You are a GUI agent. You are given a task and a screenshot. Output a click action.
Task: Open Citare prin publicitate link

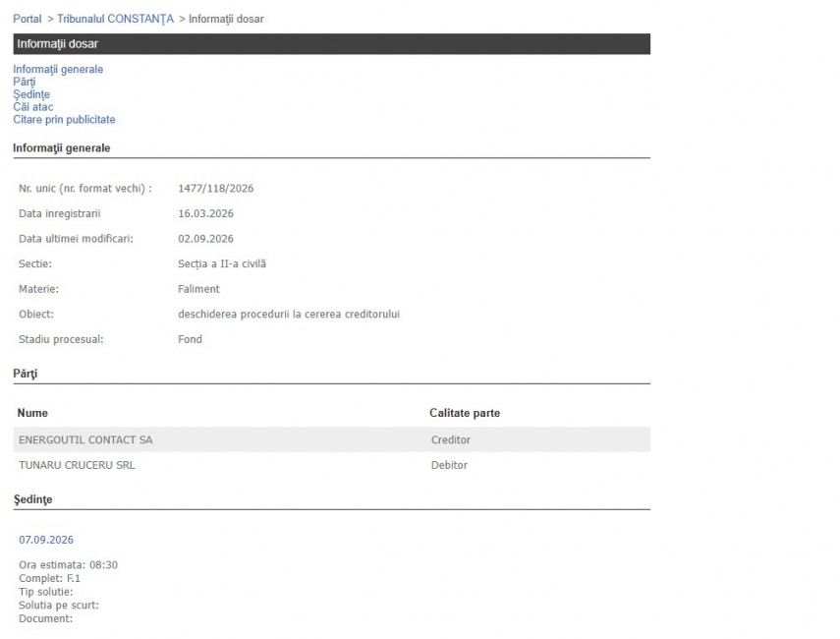[x=64, y=120]
